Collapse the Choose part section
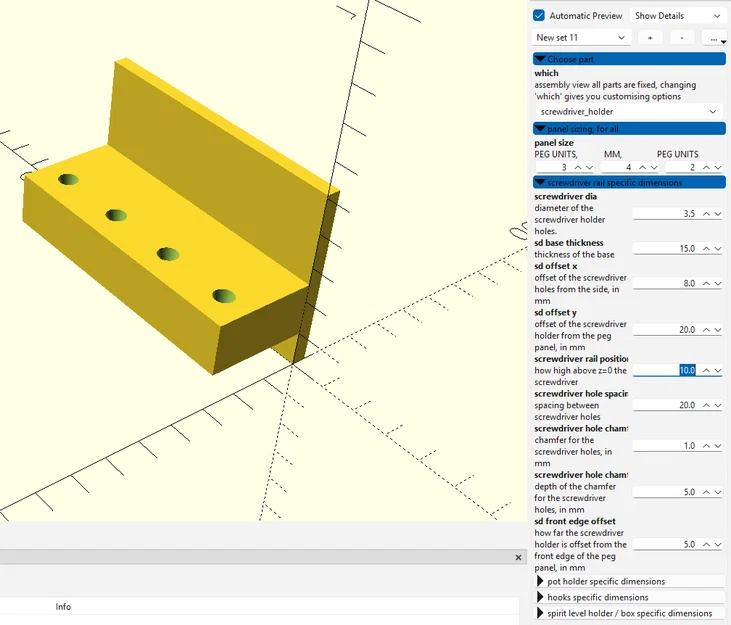The height and width of the screenshot is (625, 731). tap(629, 59)
